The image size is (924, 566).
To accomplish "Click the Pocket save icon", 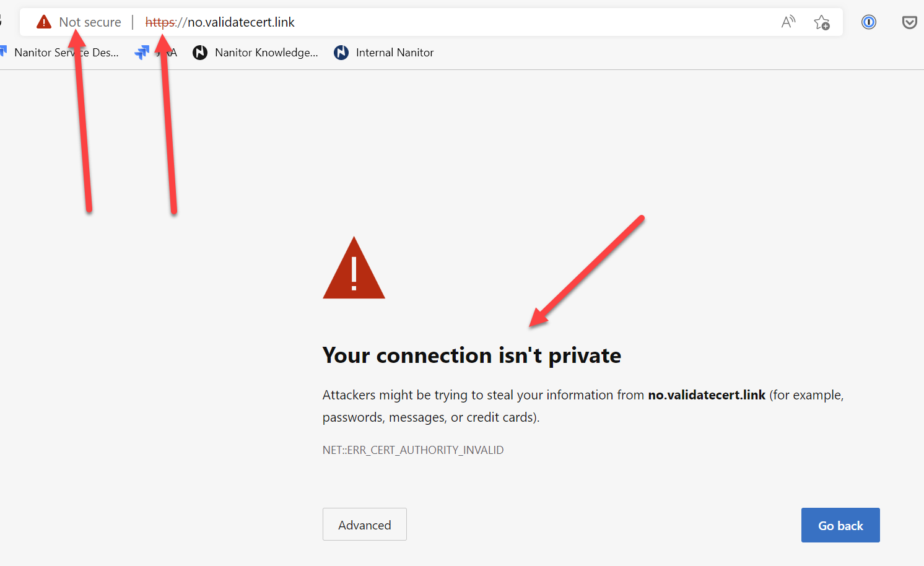I will (x=909, y=22).
